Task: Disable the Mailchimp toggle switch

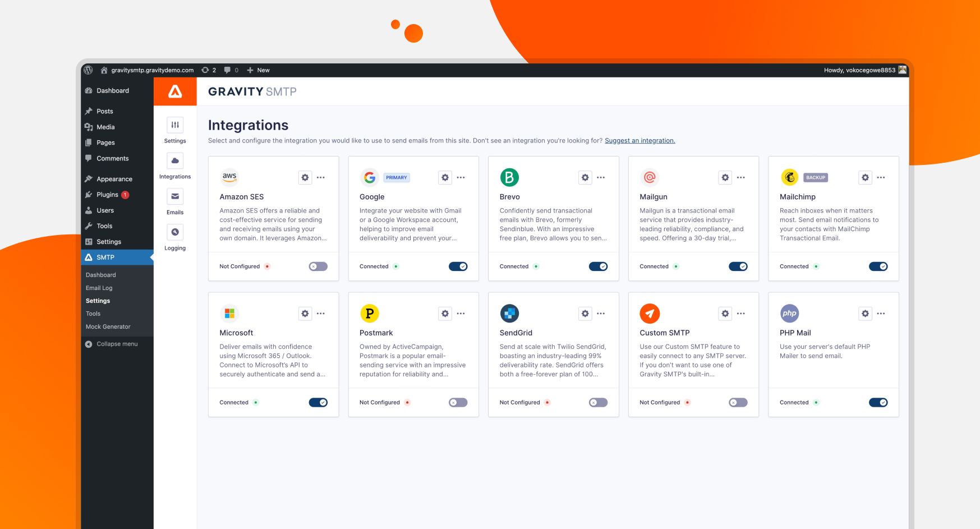Action: (878, 266)
